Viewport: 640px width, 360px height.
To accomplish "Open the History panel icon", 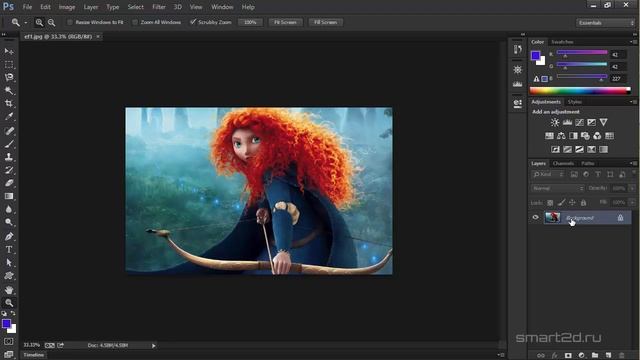I will coord(518,49).
